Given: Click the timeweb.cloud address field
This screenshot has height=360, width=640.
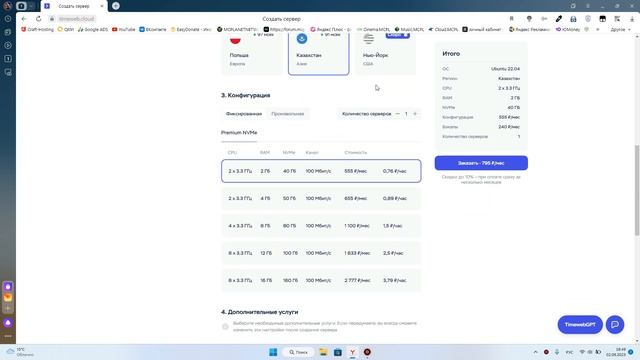Looking at the screenshot, I should (x=76, y=19).
